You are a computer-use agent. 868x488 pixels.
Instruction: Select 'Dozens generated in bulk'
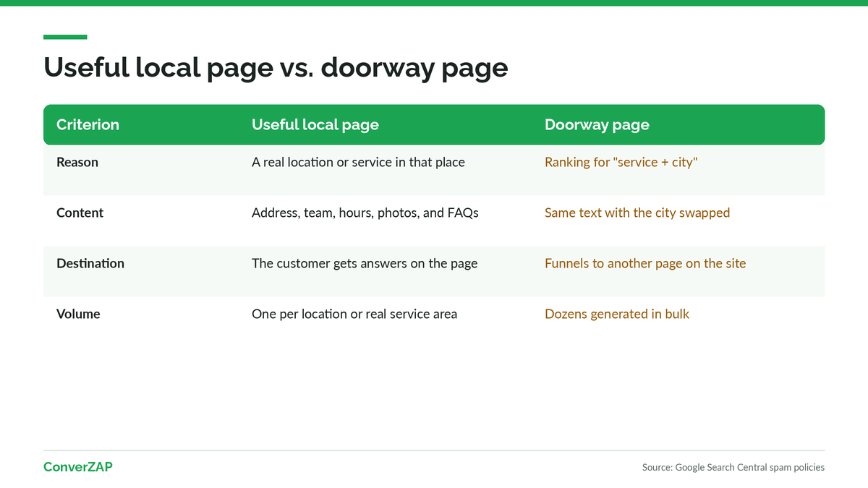click(x=617, y=314)
